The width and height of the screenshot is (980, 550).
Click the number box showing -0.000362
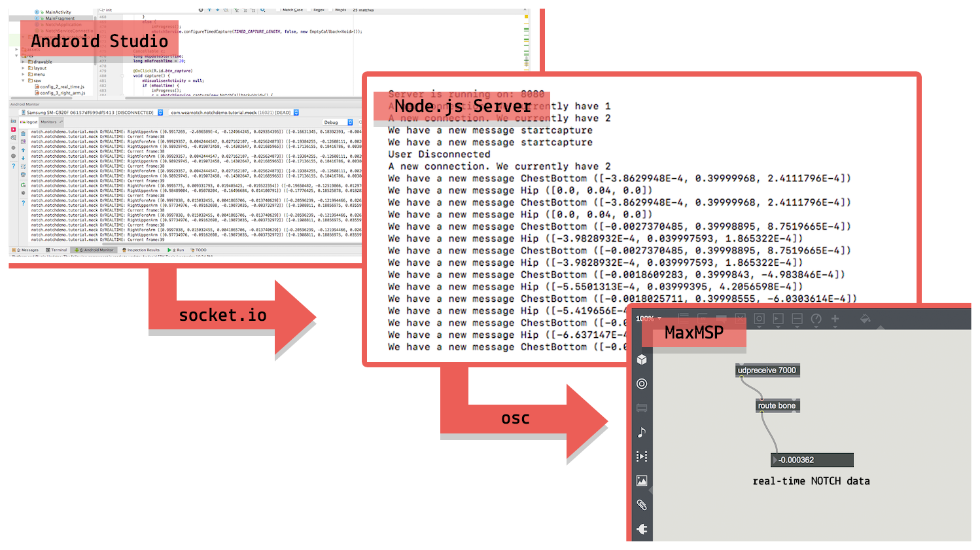[811, 460]
